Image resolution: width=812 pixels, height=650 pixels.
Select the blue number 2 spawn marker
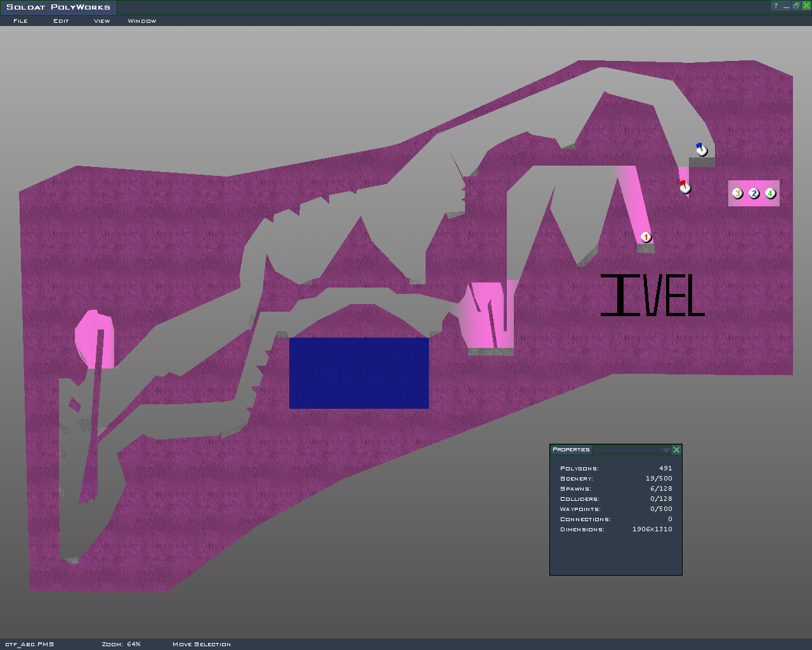pos(754,194)
